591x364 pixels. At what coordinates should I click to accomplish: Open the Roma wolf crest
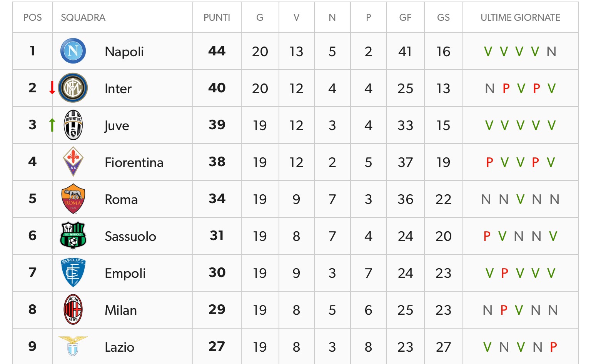[73, 199]
